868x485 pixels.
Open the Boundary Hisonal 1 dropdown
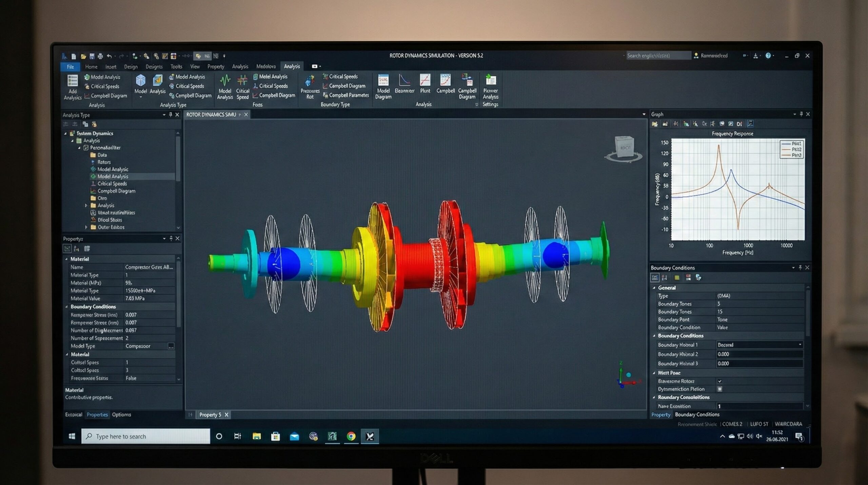tap(800, 345)
